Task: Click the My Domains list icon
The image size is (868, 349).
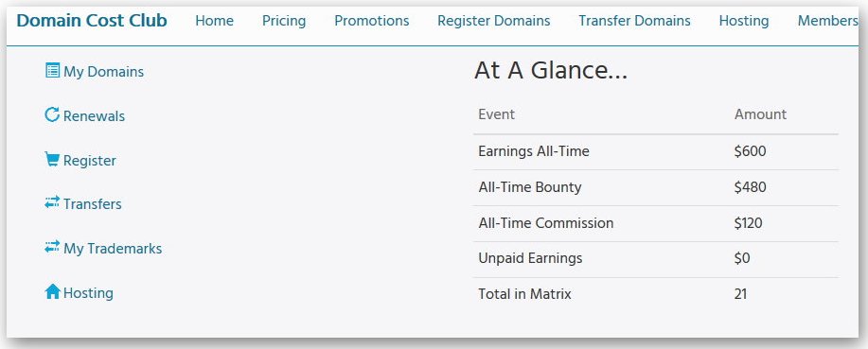Action: click(x=53, y=70)
